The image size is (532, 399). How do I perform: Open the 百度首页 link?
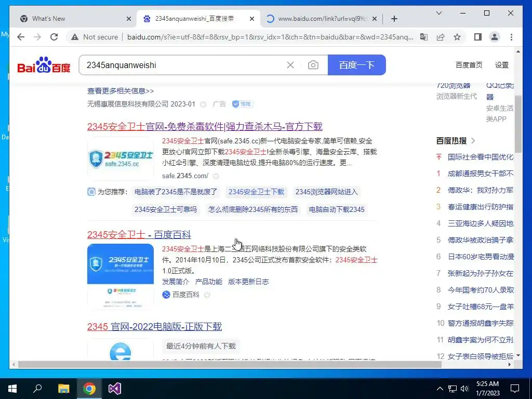(x=469, y=65)
